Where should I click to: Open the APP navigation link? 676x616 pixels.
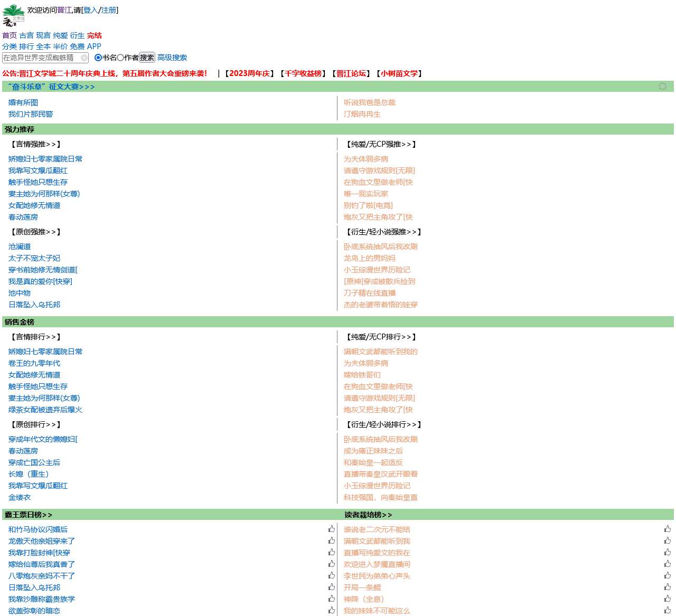[x=94, y=46]
